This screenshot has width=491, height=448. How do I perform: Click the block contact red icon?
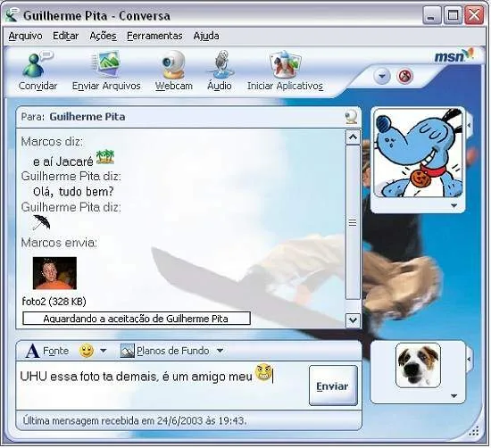[405, 77]
